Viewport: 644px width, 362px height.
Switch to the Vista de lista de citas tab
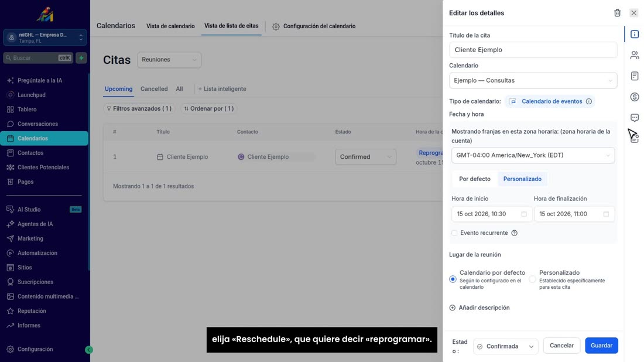pyautogui.click(x=231, y=26)
